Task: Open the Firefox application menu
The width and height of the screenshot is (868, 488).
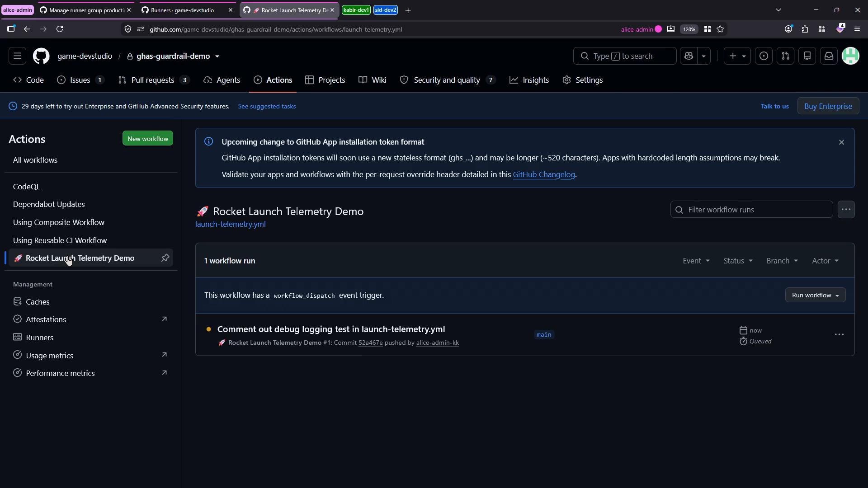Action: 857,29
